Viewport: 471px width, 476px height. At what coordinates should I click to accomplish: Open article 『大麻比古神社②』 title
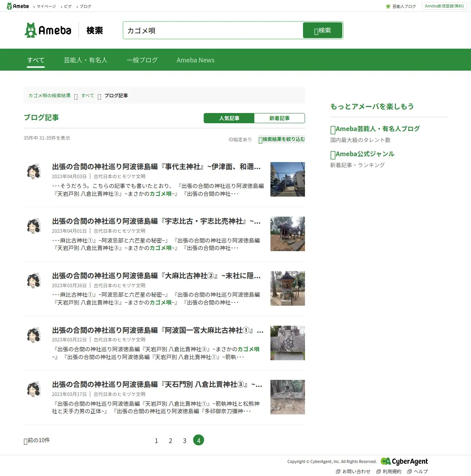156,276
